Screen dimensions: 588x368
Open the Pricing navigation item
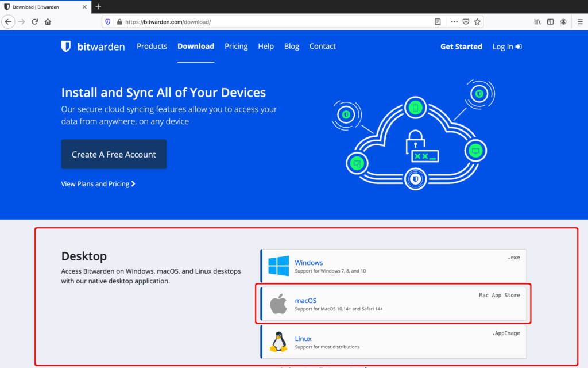pyautogui.click(x=236, y=46)
